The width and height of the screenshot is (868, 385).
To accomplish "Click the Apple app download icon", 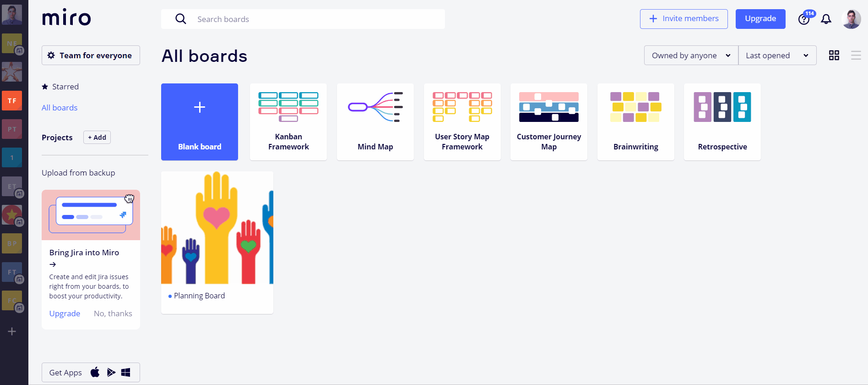I will coord(95,372).
